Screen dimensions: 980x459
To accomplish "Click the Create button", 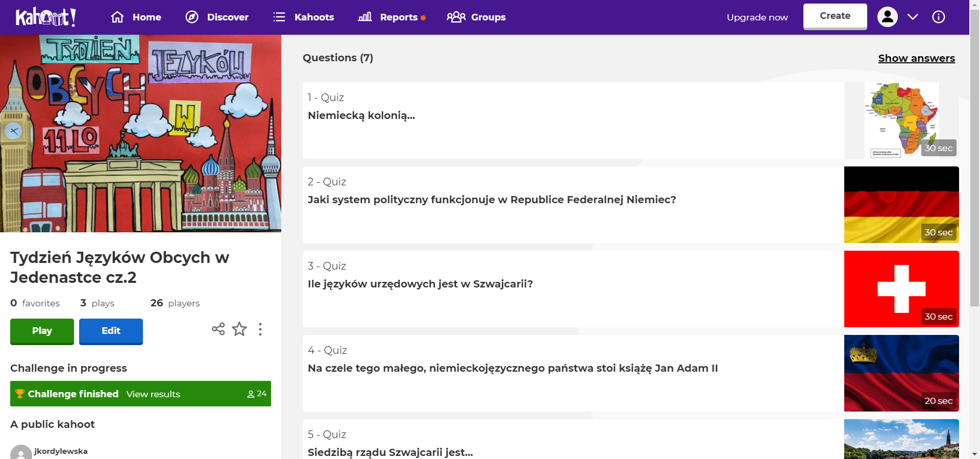I will click(835, 16).
